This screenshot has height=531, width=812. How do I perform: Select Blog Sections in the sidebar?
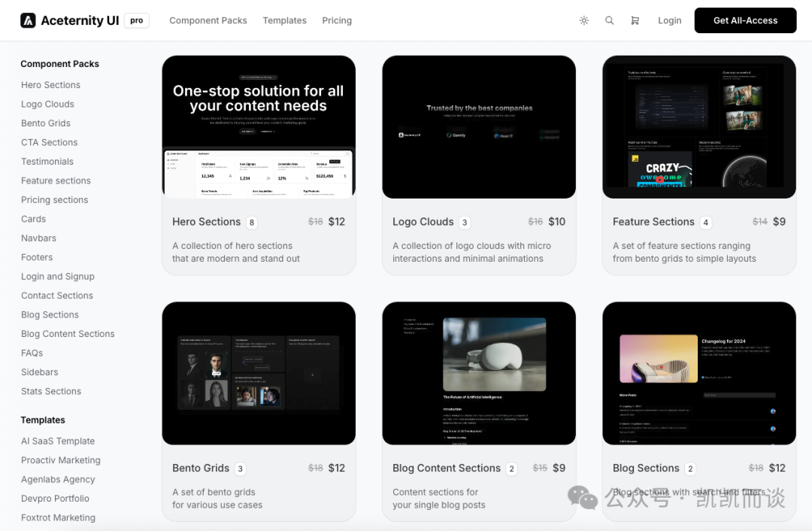pos(50,315)
